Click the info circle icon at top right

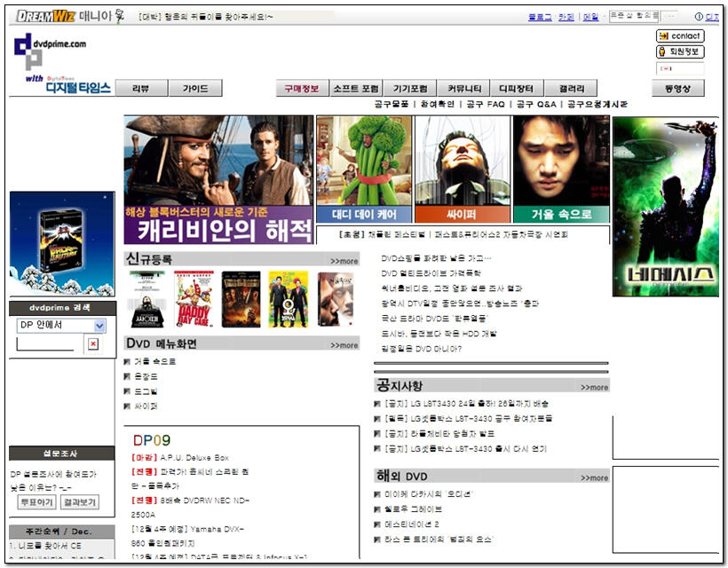[699, 17]
